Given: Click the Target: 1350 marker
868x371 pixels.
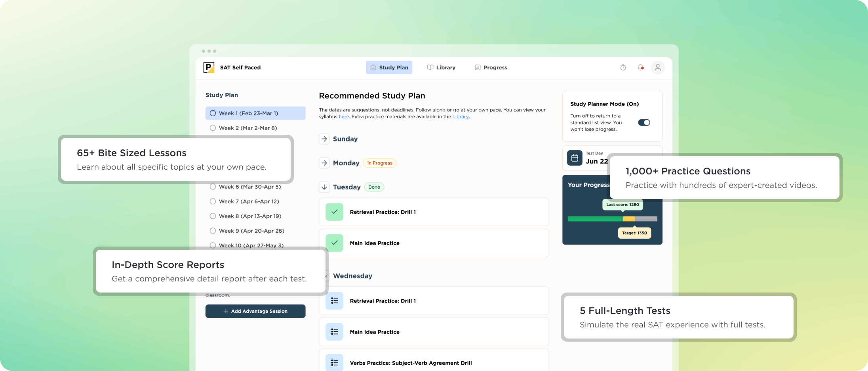Looking at the screenshot, I should [x=634, y=233].
